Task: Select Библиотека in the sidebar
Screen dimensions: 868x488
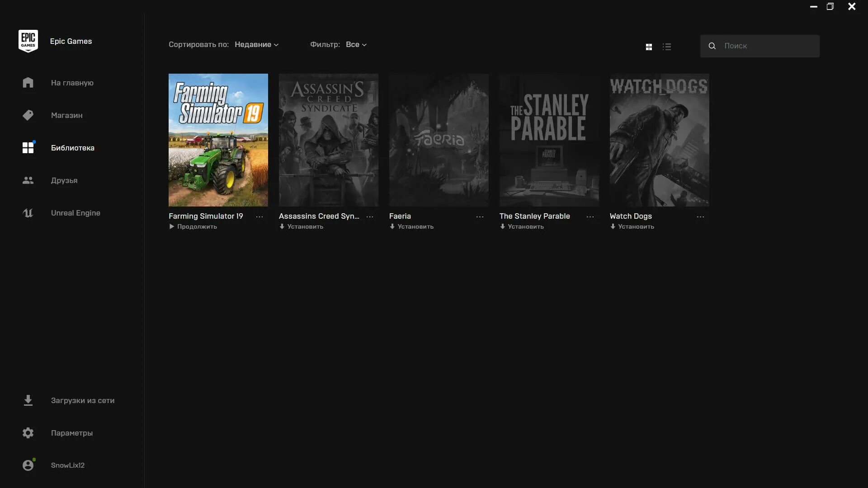Action: click(72, 148)
